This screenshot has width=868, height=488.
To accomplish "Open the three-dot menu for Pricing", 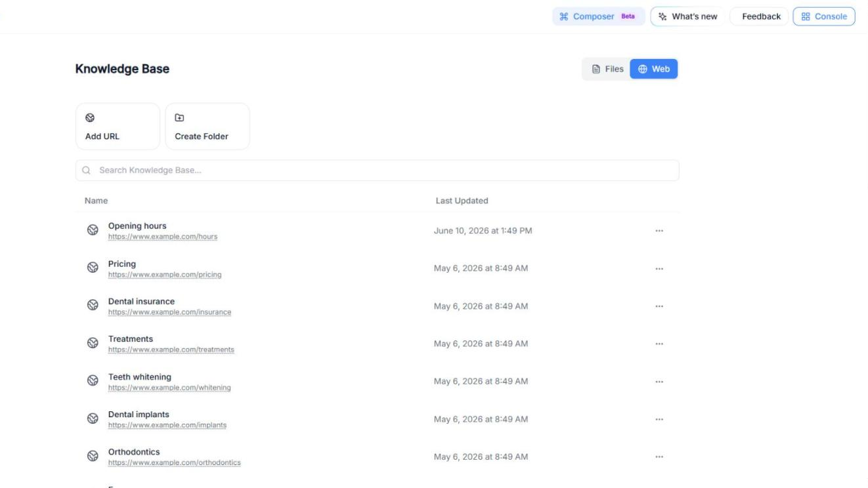I will pyautogui.click(x=659, y=268).
